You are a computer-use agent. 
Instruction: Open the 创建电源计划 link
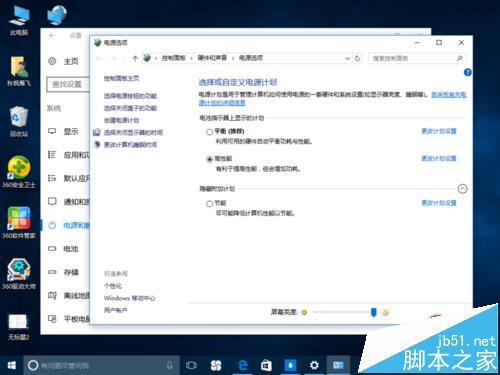(x=122, y=120)
